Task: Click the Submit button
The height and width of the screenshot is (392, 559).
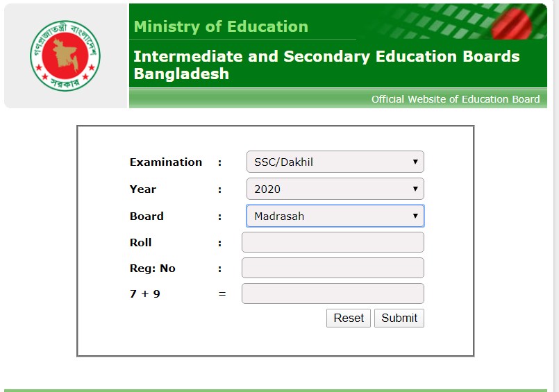Action: point(399,318)
